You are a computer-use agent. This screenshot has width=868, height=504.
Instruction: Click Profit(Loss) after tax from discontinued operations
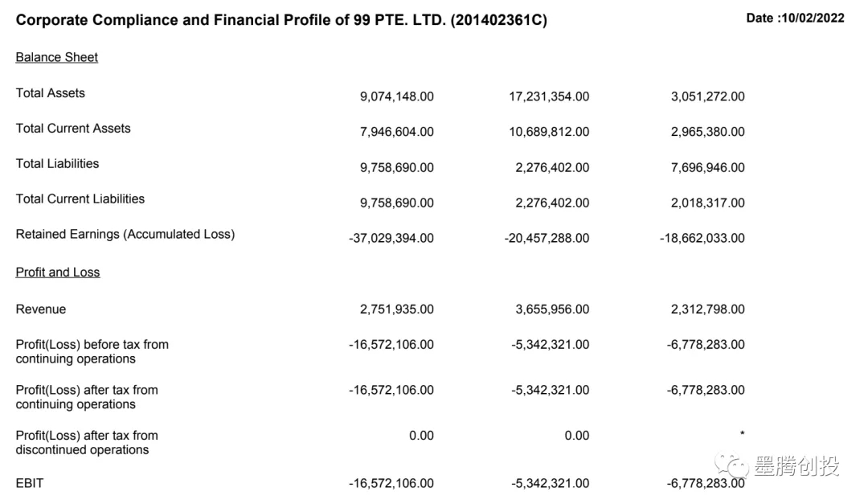(87, 443)
